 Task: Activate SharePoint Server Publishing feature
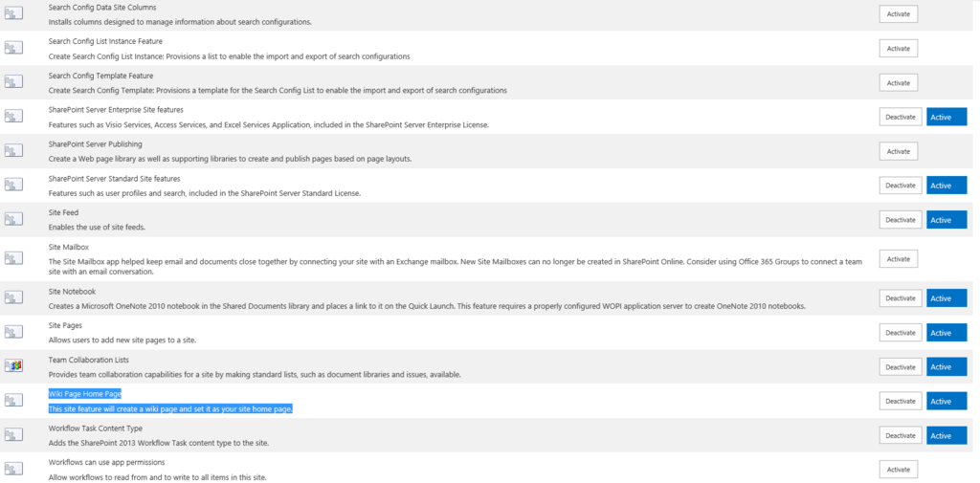tap(898, 151)
